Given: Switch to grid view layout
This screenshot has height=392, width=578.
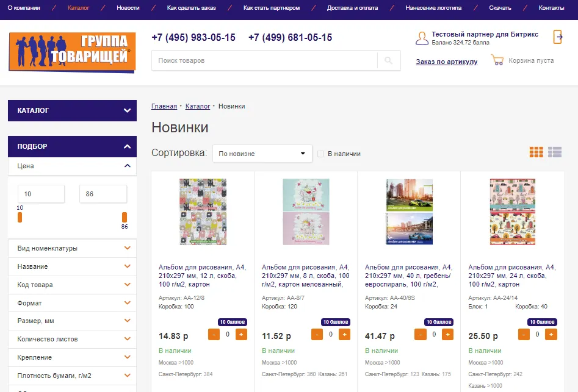Looking at the screenshot, I should click(x=536, y=152).
